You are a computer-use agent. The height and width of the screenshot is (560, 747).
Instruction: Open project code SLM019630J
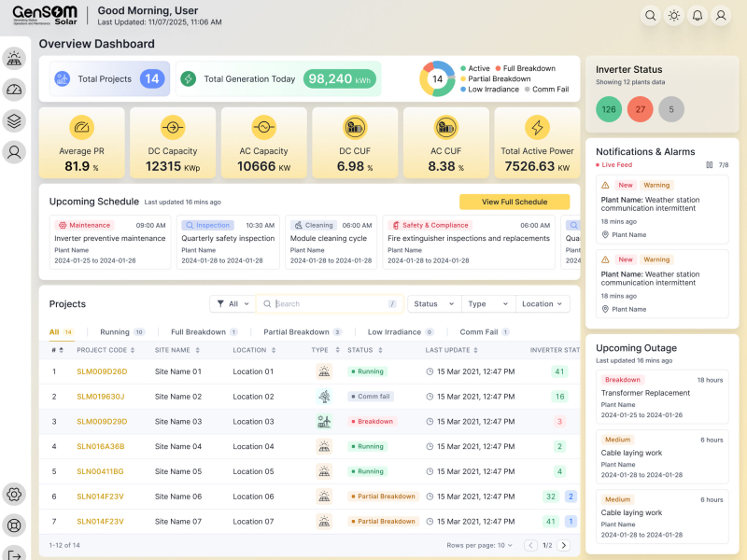click(101, 396)
